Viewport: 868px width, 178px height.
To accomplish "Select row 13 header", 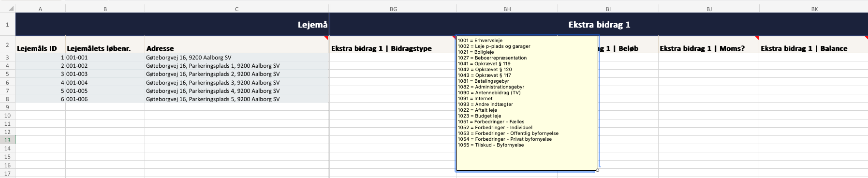I will pyautogui.click(x=7, y=140).
